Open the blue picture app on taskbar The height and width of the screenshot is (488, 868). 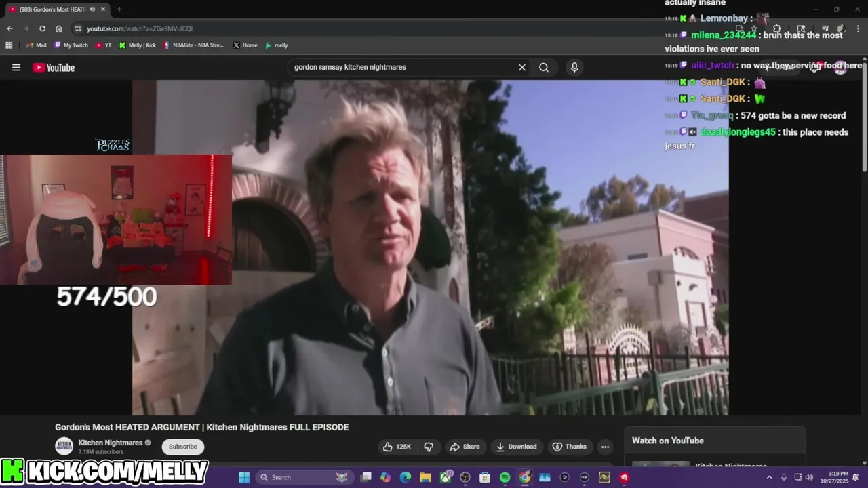click(545, 477)
